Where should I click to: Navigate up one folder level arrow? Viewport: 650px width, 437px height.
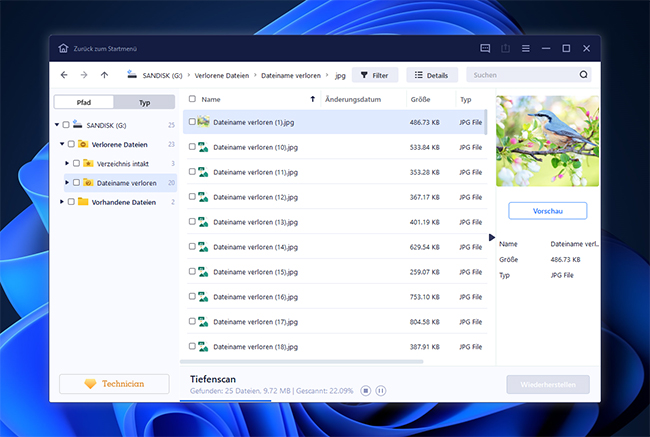[x=104, y=75]
